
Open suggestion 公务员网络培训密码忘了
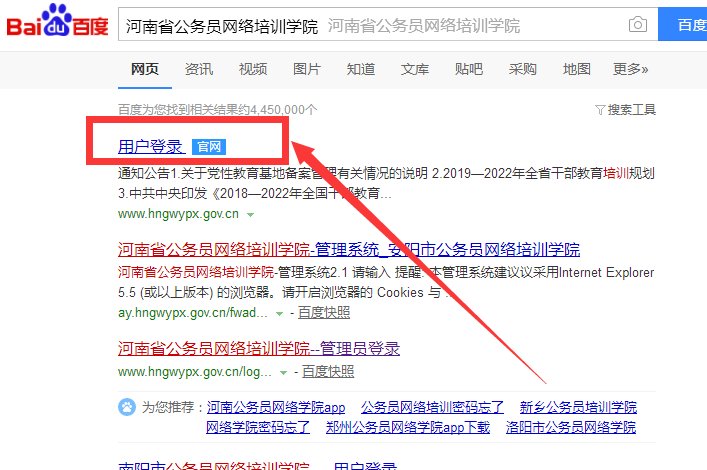click(x=432, y=407)
